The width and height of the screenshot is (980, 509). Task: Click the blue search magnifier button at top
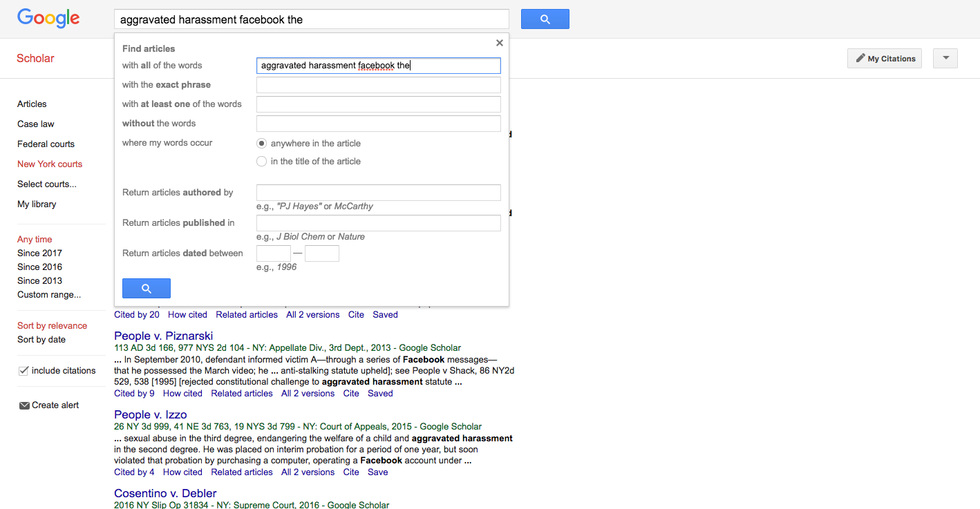pos(545,19)
